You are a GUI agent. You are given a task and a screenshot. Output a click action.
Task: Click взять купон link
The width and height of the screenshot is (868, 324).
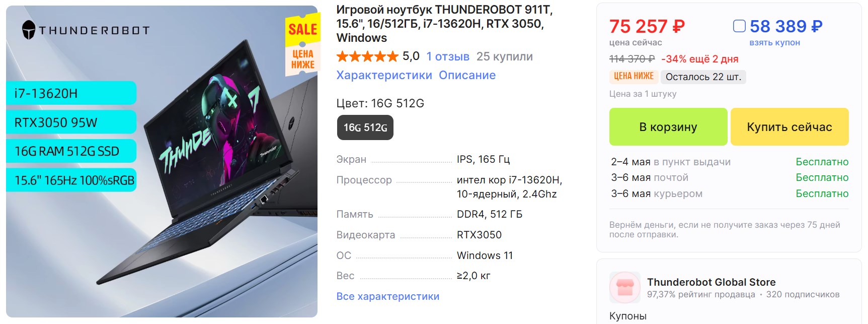pos(774,42)
